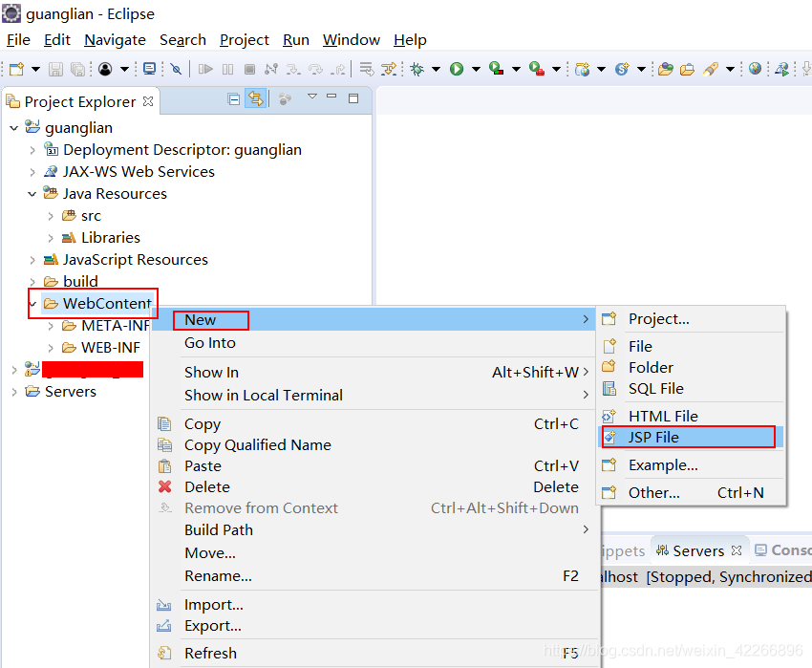
Task: Click the Open Task folder icon
Action: point(687,69)
